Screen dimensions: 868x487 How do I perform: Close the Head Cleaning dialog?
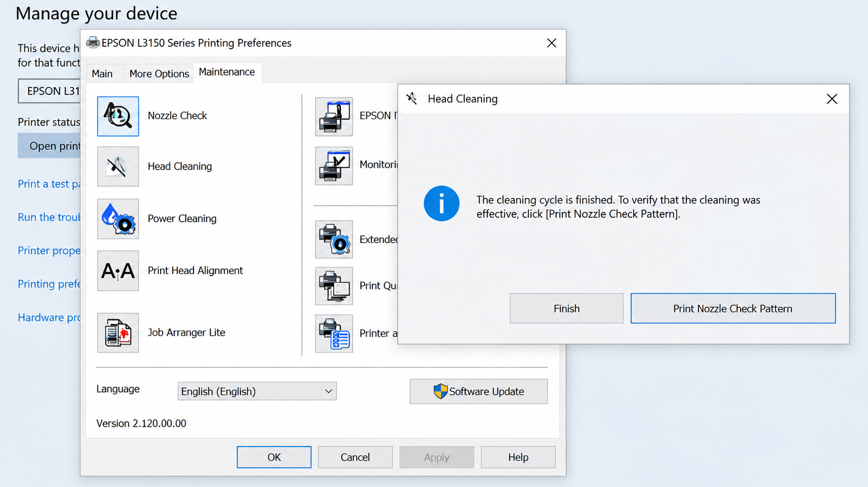pyautogui.click(x=832, y=98)
